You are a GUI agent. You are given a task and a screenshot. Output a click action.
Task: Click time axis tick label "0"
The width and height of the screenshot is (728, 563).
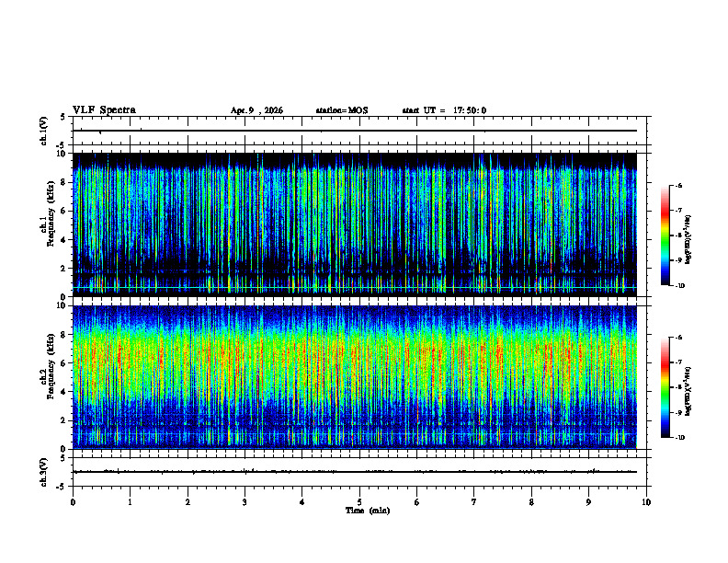coord(73,502)
